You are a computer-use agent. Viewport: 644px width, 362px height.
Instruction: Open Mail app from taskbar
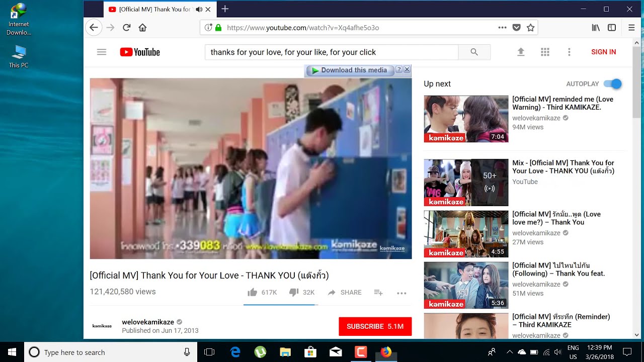(336, 352)
